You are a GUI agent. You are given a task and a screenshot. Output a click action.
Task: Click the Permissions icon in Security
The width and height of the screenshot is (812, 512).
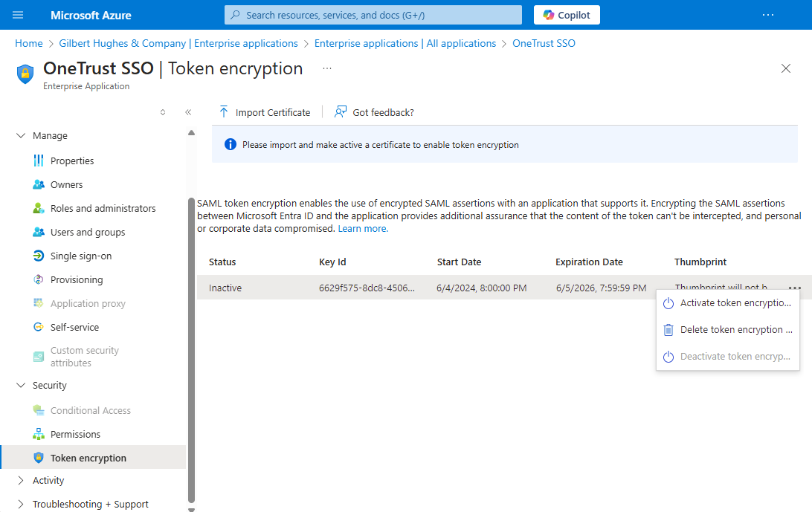[x=39, y=434]
